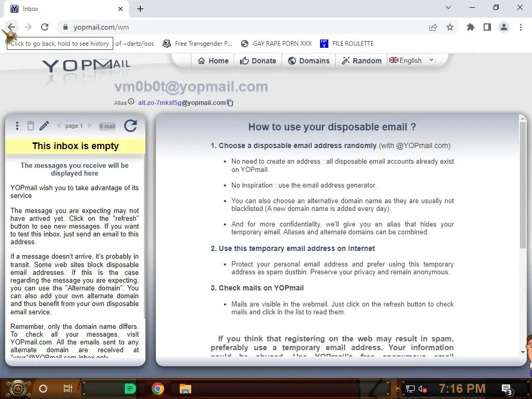Select the Inbox browser tab
The image size is (532, 399).
pyautogui.click(x=66, y=9)
